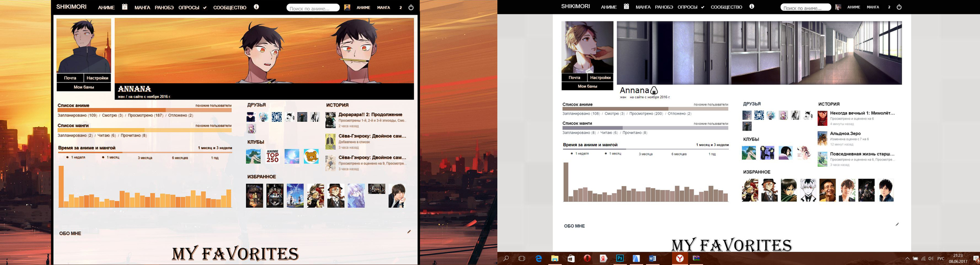Click the power sign-out icon in the orange-themed header

point(411,8)
